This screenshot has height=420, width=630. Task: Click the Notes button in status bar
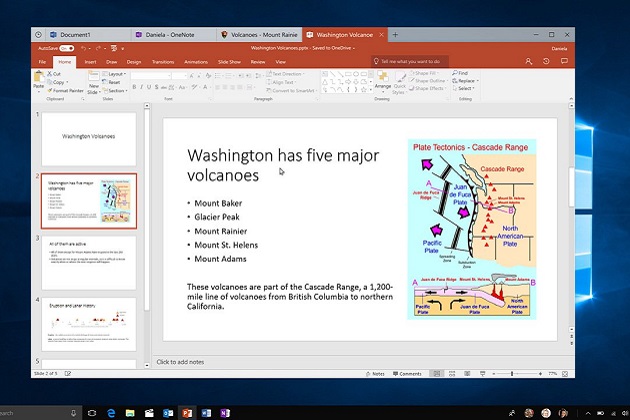(x=375, y=374)
